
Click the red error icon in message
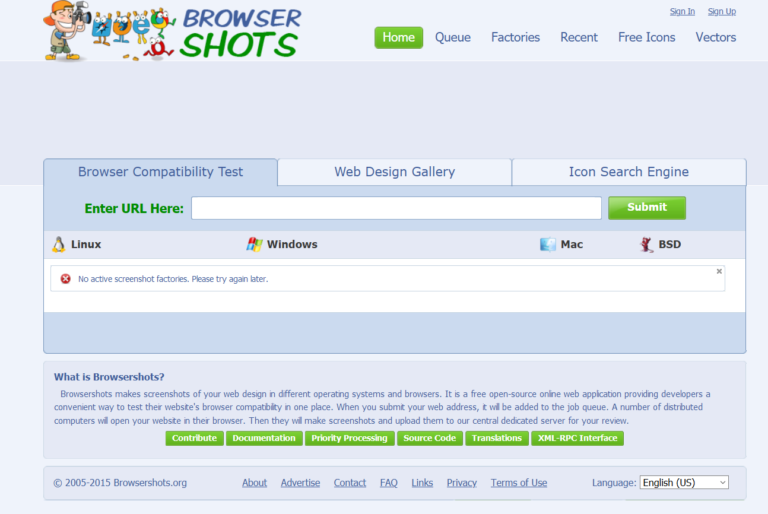click(x=66, y=279)
